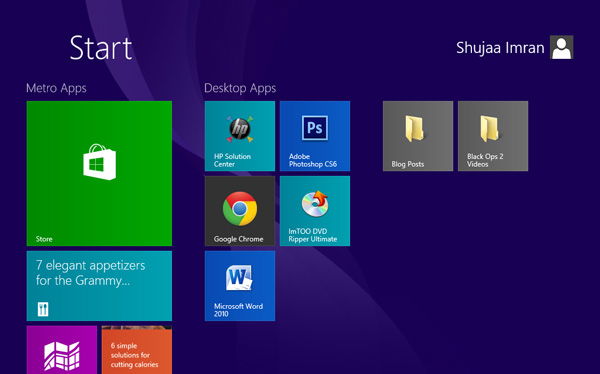The image size is (600, 374).
Task: Click the user account picture icon
Action: tap(561, 47)
